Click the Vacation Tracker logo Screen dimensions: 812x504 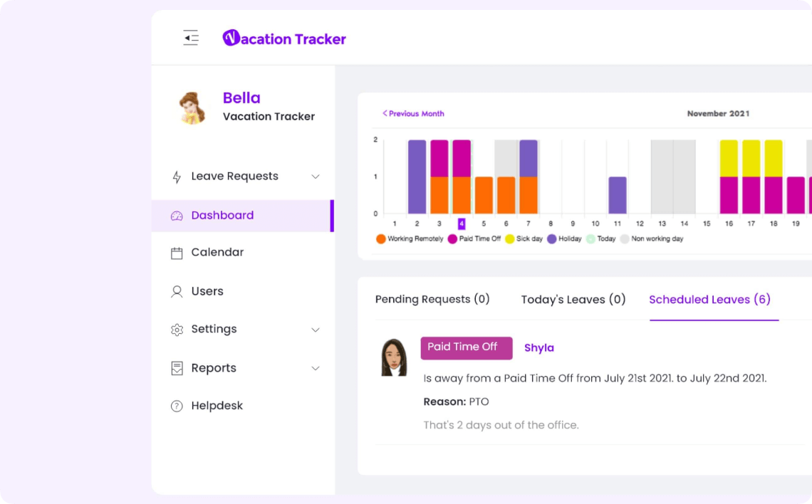tap(284, 38)
